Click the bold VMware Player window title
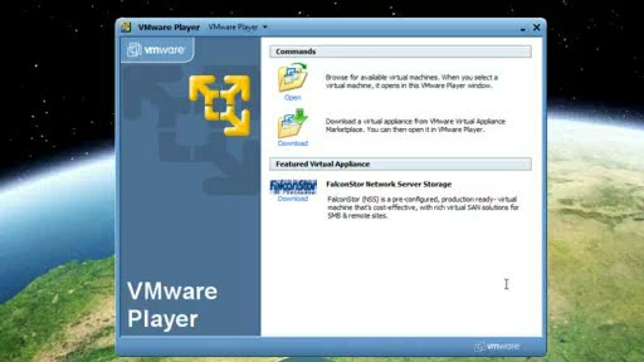 point(169,27)
